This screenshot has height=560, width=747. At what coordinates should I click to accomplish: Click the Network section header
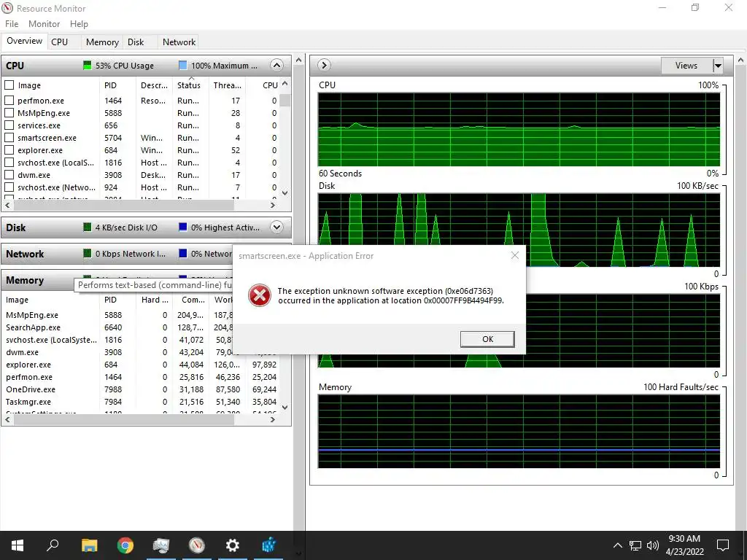[118, 254]
